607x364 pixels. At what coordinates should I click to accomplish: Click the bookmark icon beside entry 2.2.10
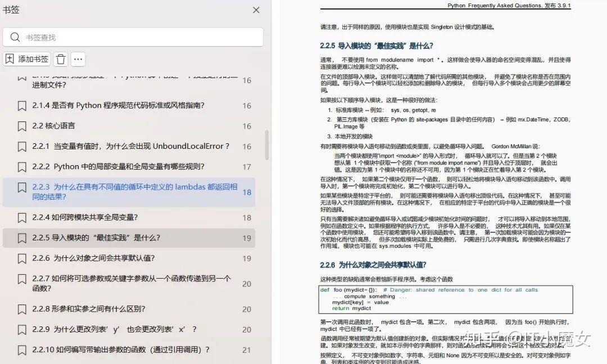(22, 350)
